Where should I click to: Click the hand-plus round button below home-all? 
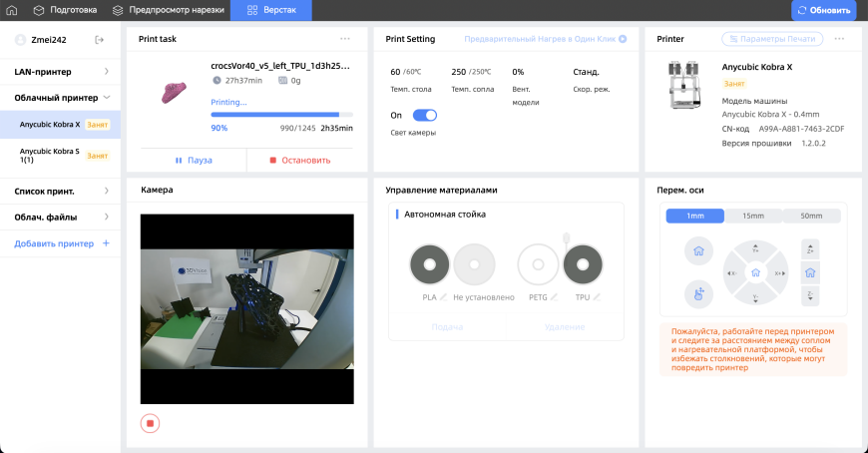click(x=698, y=294)
